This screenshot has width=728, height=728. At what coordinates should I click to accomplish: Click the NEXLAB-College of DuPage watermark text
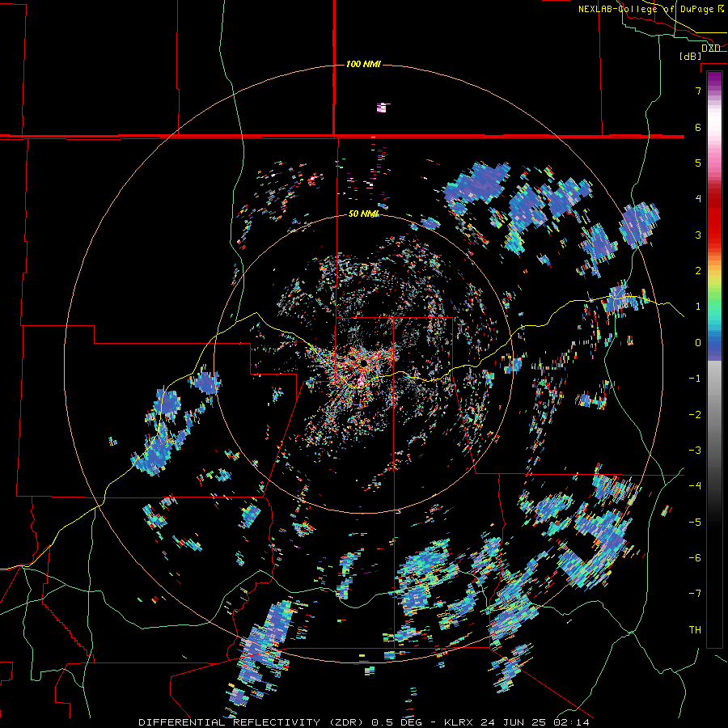[x=651, y=9]
